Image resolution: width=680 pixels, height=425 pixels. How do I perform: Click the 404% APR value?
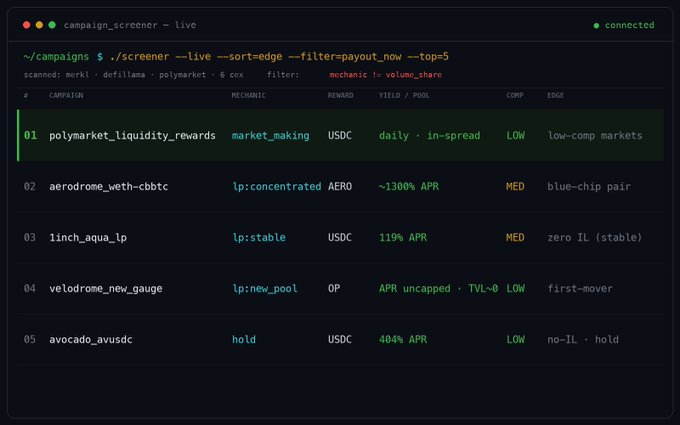(x=403, y=339)
